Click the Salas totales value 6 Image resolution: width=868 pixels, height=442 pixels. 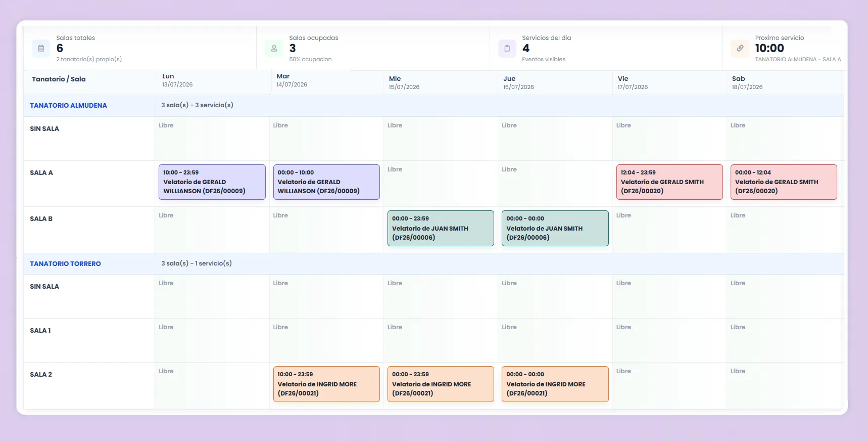tap(60, 49)
